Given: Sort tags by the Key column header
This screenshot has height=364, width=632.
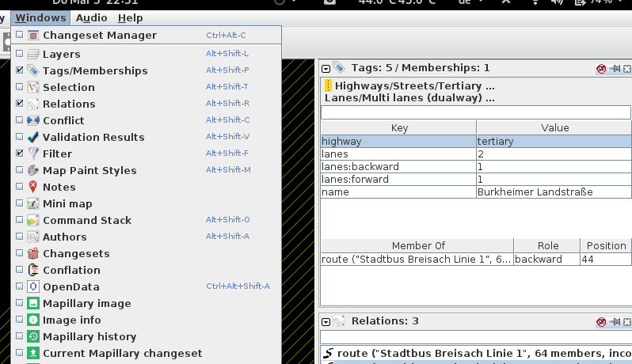Looking at the screenshot, I should 398,128.
